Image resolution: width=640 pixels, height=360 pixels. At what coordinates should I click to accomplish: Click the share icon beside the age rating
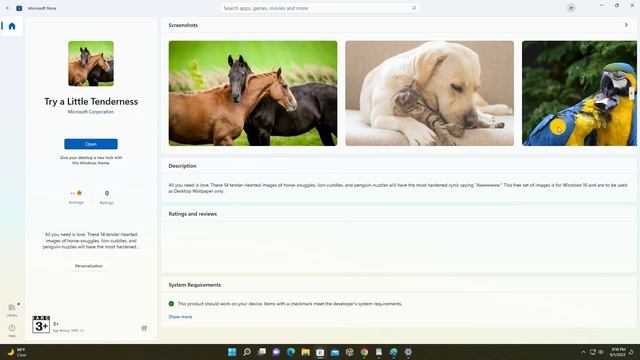(144, 328)
